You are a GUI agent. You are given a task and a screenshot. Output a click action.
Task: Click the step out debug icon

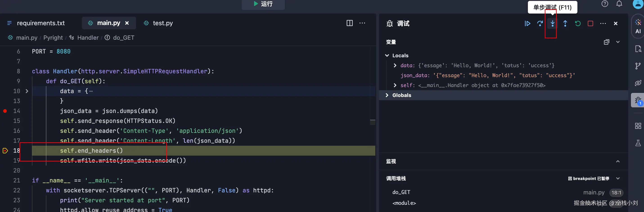565,23
